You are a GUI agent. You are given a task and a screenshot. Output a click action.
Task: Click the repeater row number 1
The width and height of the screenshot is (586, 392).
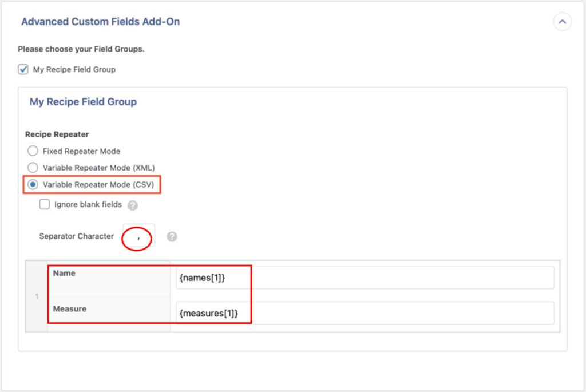pos(37,296)
